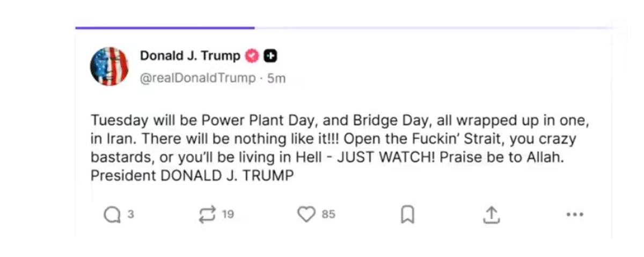Click the 85 likes count
This screenshot has width=644, height=257.
328,215
